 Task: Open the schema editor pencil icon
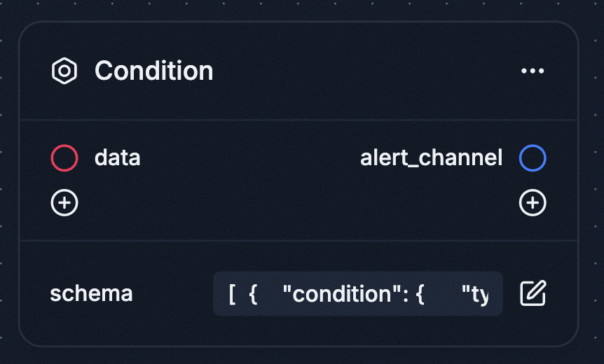click(533, 293)
